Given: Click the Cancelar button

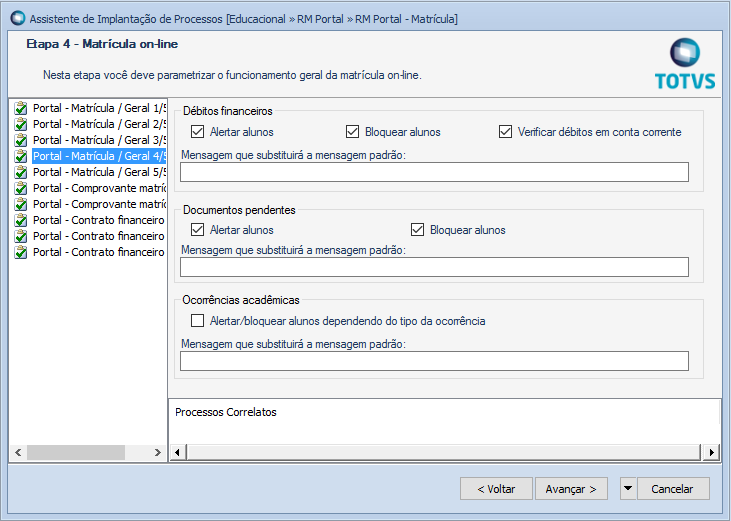Looking at the screenshot, I should (673, 488).
